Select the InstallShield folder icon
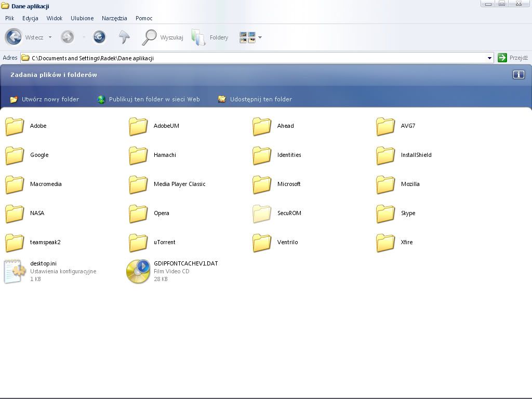 click(x=385, y=155)
